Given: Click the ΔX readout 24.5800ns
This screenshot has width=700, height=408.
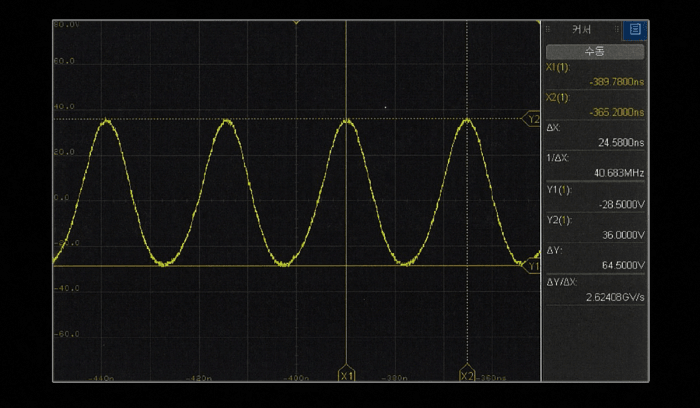Looking at the screenshot, I should pyautogui.click(x=620, y=143).
